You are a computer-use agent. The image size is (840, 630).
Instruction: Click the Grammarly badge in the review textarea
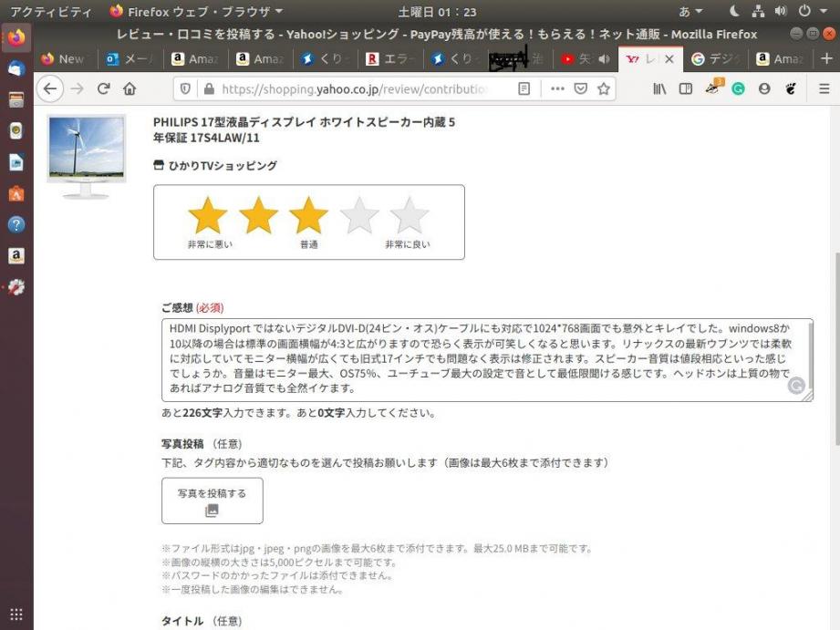pos(796,385)
